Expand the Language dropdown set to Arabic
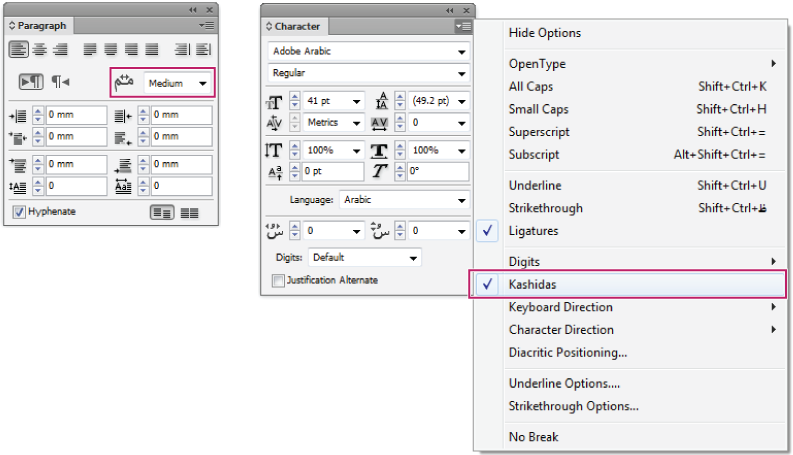The height and width of the screenshot is (455, 793). (403, 200)
